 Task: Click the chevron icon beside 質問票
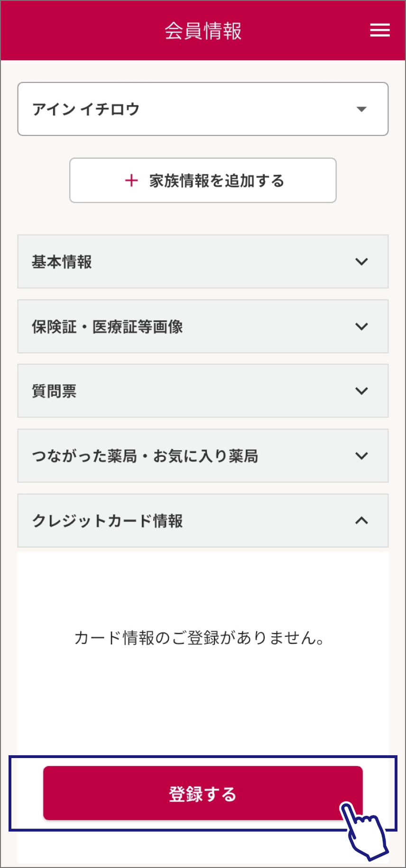pyautogui.click(x=361, y=391)
